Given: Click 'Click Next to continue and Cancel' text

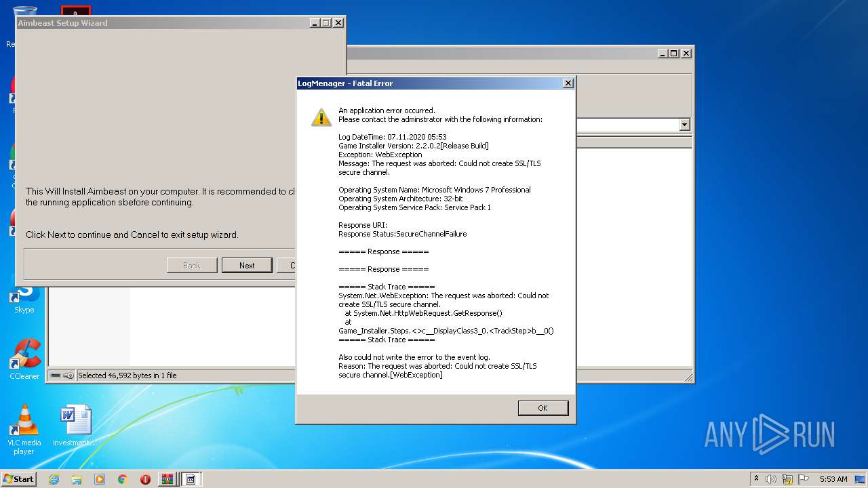Looking at the screenshot, I should [132, 235].
